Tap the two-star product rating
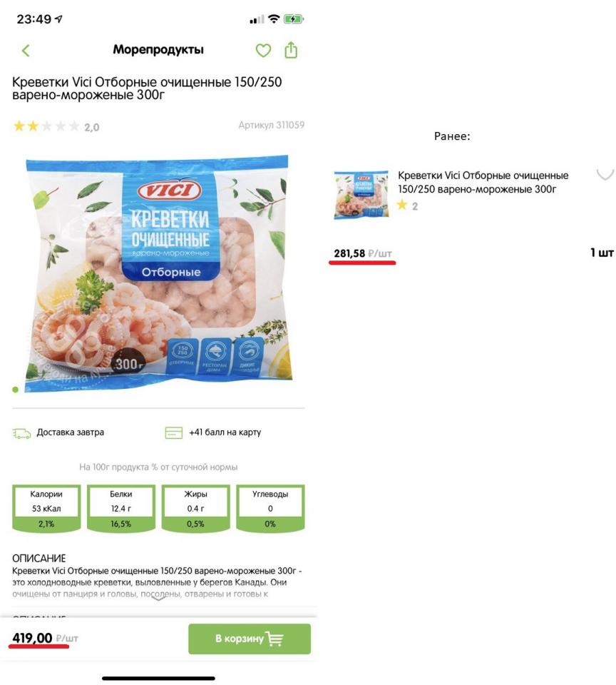The width and height of the screenshot is (616, 685). [x=56, y=127]
